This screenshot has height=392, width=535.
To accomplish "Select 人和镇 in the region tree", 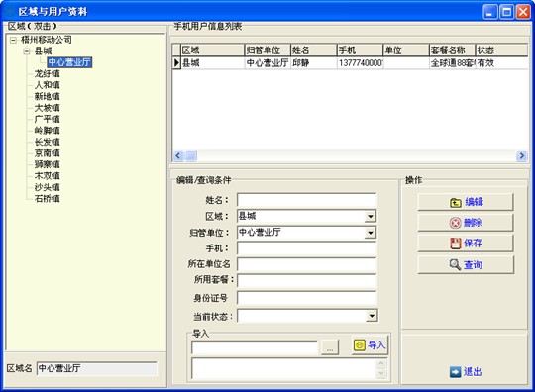I will 48,85.
